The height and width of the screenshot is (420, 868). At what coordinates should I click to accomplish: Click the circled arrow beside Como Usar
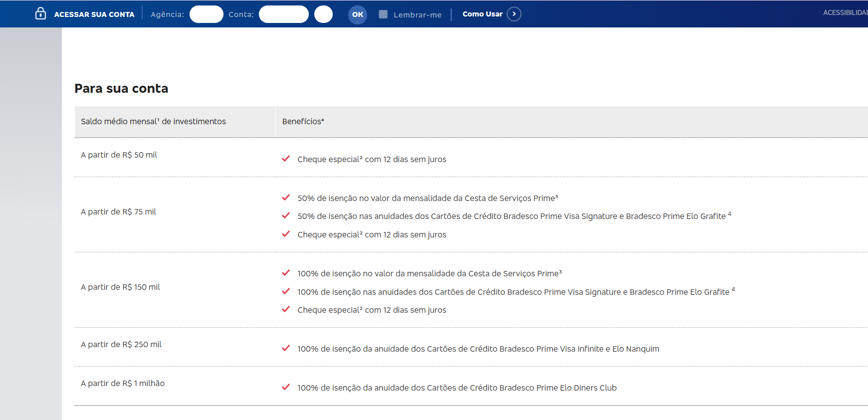tap(514, 14)
